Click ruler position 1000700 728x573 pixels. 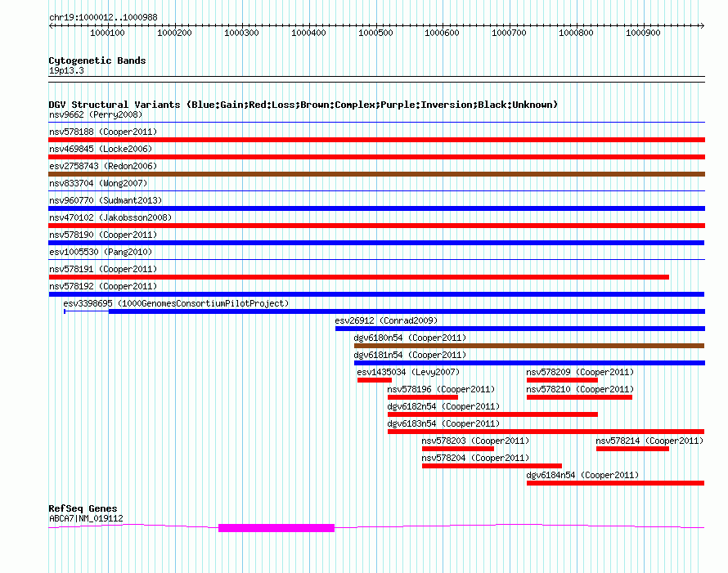point(509,33)
